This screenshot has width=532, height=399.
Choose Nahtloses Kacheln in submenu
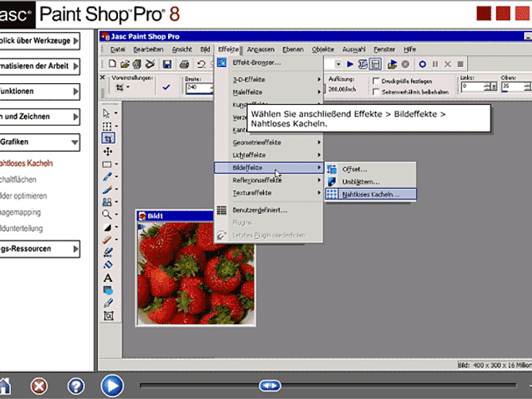coord(371,194)
